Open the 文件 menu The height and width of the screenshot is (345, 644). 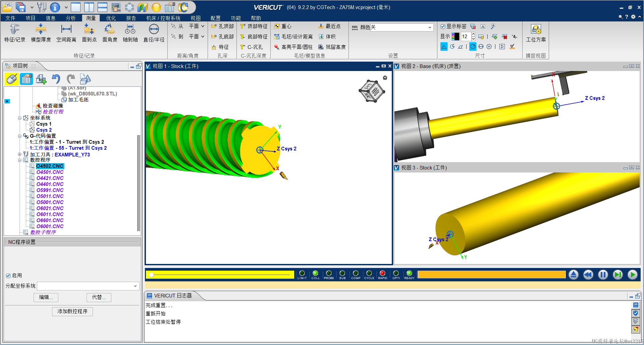click(x=10, y=18)
